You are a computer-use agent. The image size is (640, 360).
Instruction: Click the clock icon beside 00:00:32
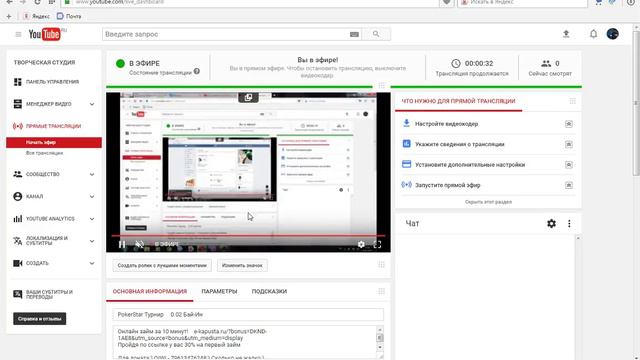[456, 64]
